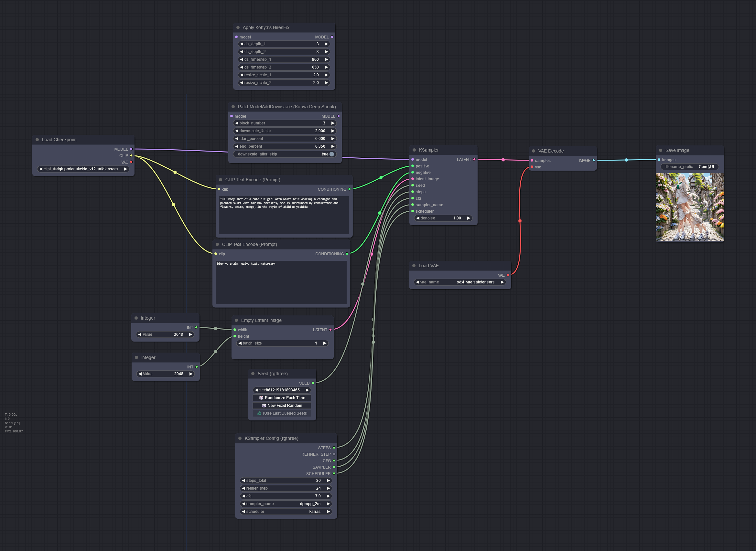Open the sampler_name dropdown showing dpmpp_2m
Viewport: 756px width, 551px height.
pos(286,503)
